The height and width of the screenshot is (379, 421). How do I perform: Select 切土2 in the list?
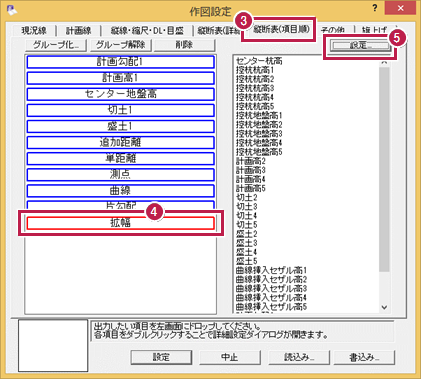click(x=247, y=197)
